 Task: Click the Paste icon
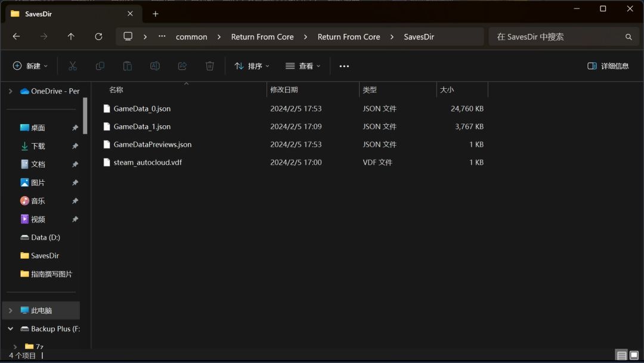(127, 66)
